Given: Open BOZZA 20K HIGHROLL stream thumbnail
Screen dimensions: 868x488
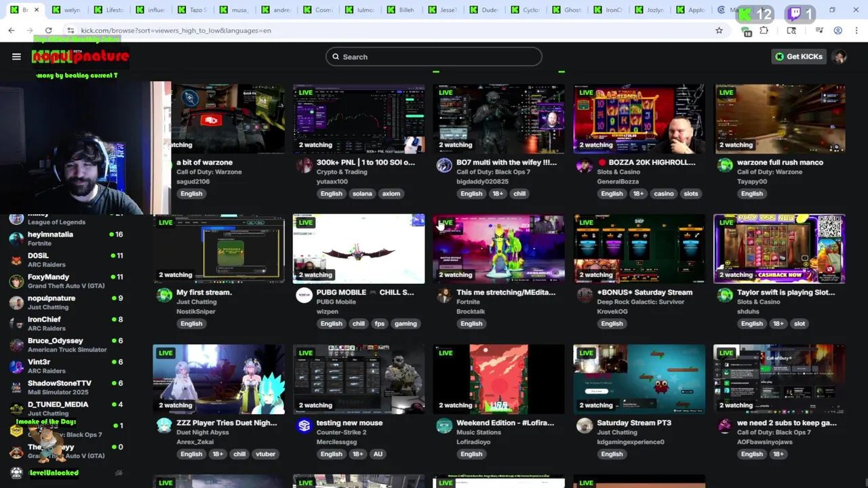Looking at the screenshot, I should tap(639, 119).
